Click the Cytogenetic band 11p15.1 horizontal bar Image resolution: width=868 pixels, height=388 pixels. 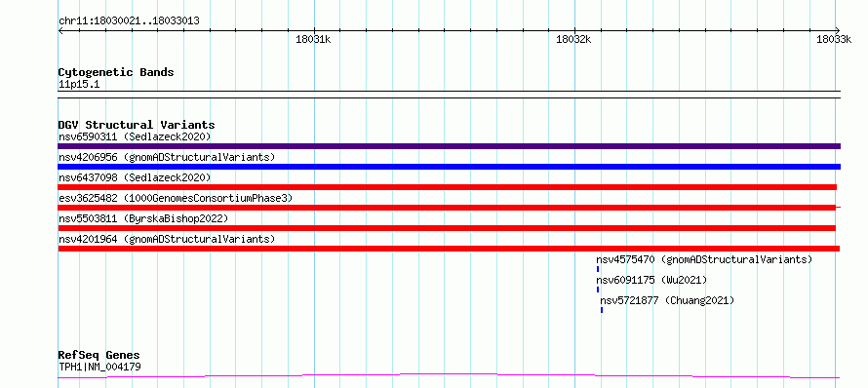449,95
